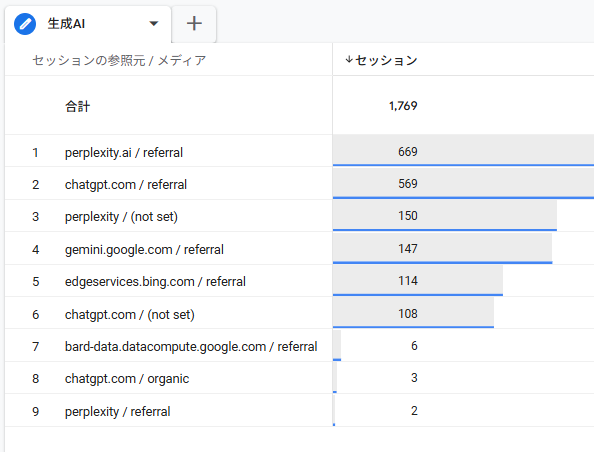This screenshot has width=594, height=452.
Task: Click the セッション column header to sort
Action: [x=386, y=60]
